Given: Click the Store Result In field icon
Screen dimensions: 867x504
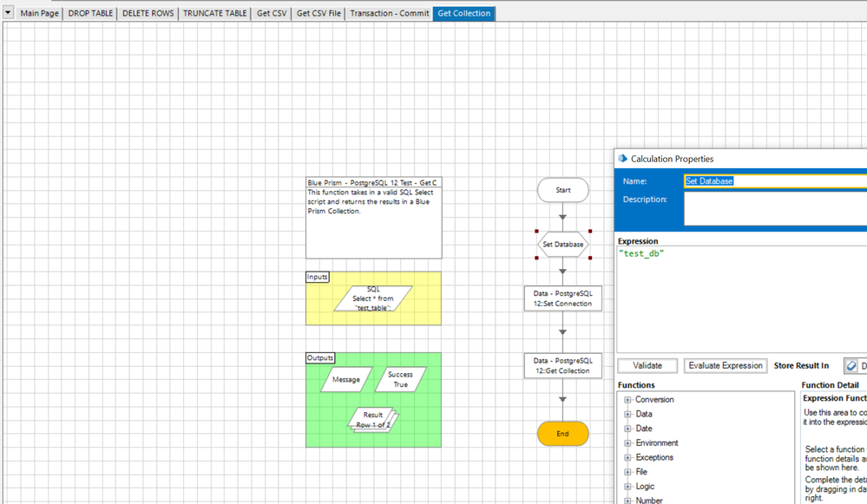Looking at the screenshot, I should pyautogui.click(x=851, y=366).
